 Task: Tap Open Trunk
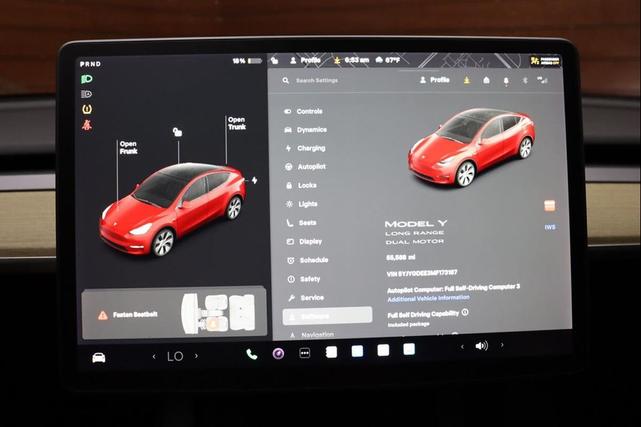pos(237,123)
